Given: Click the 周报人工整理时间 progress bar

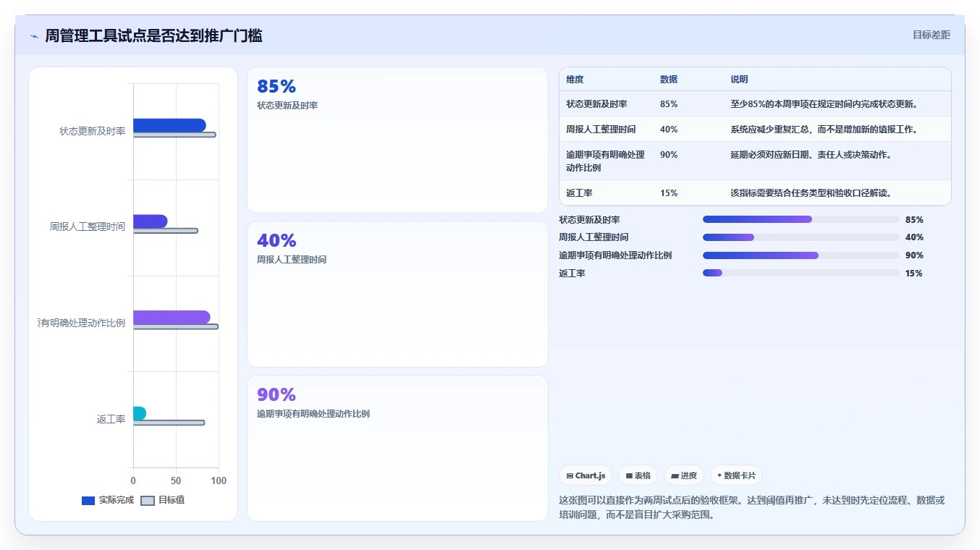Looking at the screenshot, I should click(801, 237).
